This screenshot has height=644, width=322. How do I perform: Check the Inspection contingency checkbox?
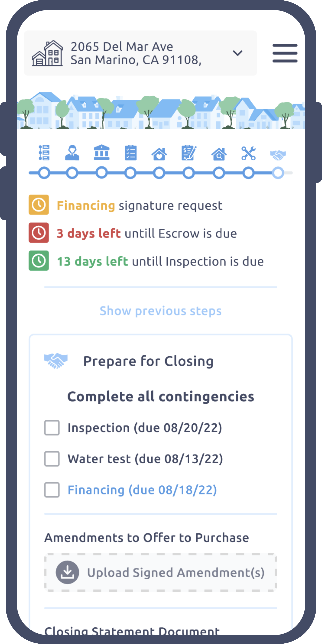pyautogui.click(x=52, y=428)
